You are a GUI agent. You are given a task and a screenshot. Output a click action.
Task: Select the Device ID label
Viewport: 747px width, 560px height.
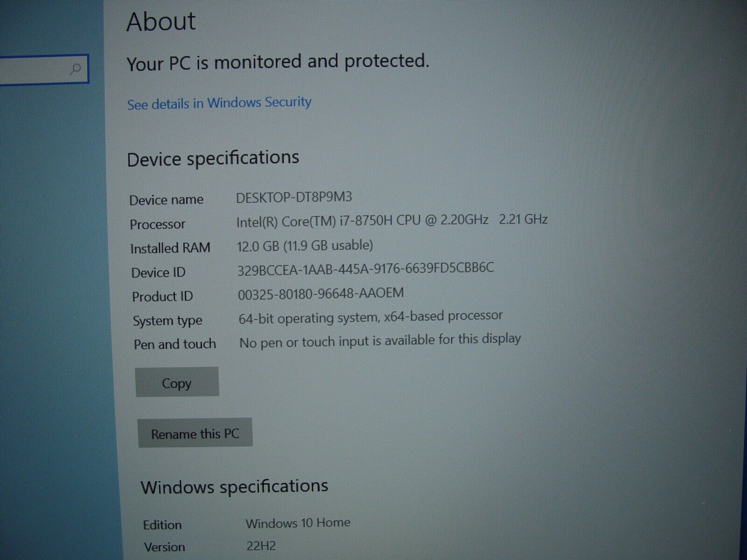(158, 272)
